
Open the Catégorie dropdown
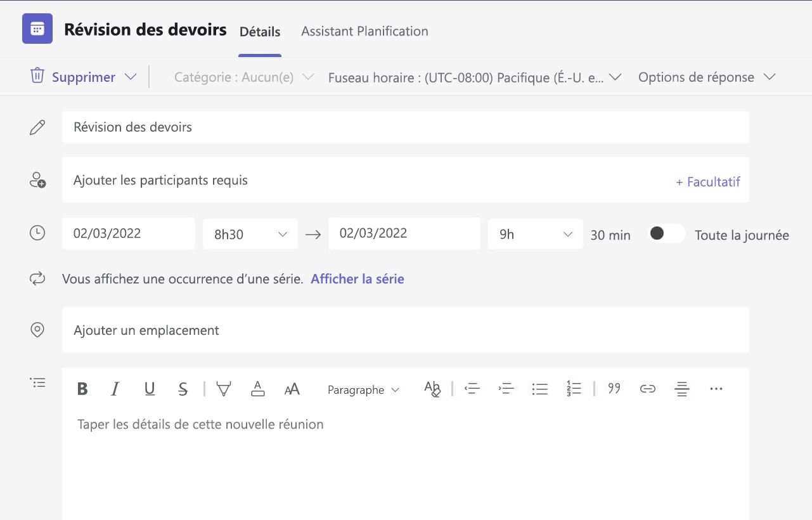[x=244, y=77]
